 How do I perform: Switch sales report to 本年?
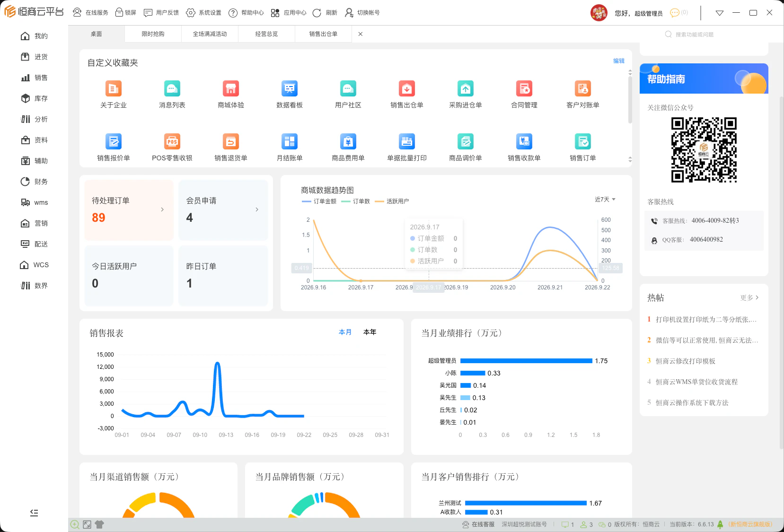(370, 332)
